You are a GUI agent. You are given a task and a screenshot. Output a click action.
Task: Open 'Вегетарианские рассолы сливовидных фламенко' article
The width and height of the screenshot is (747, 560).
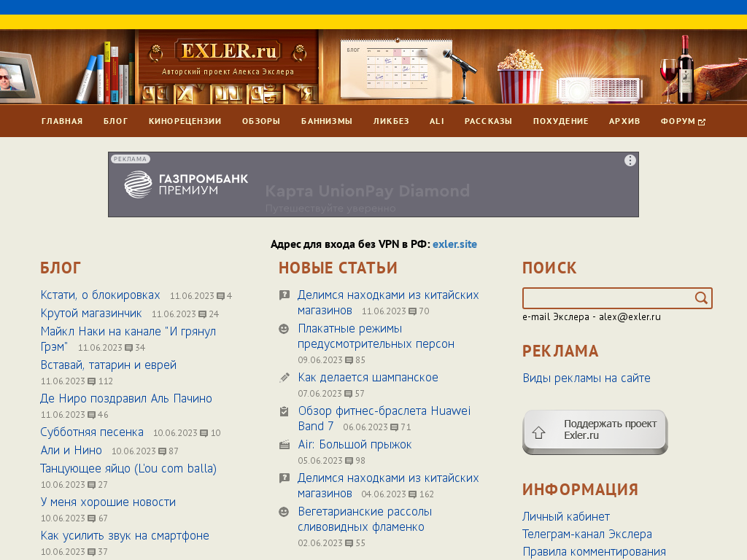click(365, 519)
